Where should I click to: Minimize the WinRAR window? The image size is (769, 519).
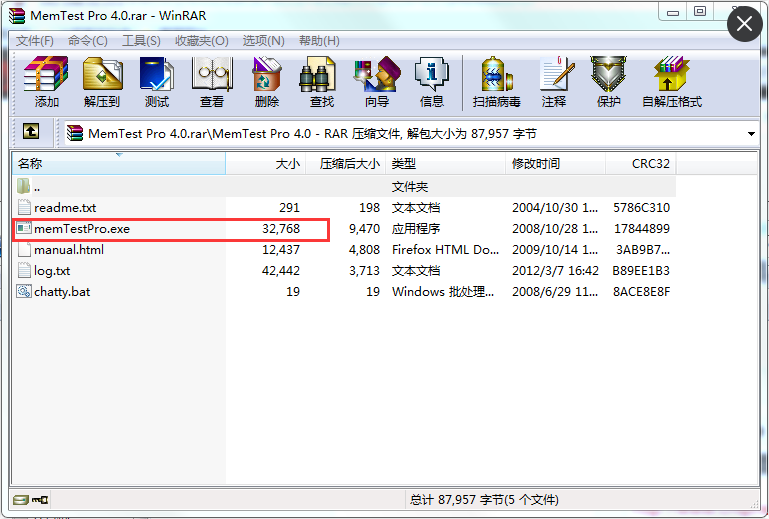point(673,13)
